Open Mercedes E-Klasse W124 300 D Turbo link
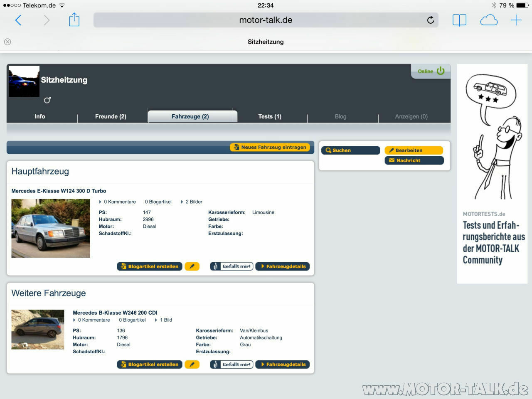This screenshot has width=532, height=399. click(x=59, y=191)
